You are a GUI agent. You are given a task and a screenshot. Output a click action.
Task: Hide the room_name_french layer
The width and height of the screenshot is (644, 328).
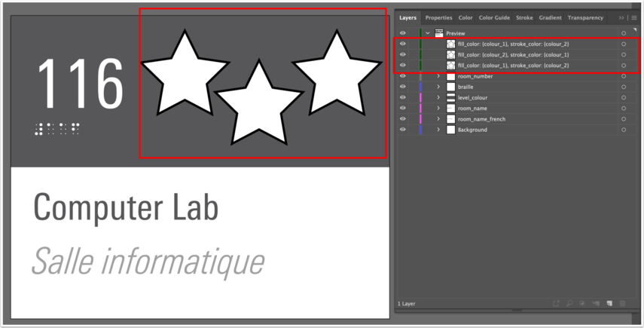point(402,119)
